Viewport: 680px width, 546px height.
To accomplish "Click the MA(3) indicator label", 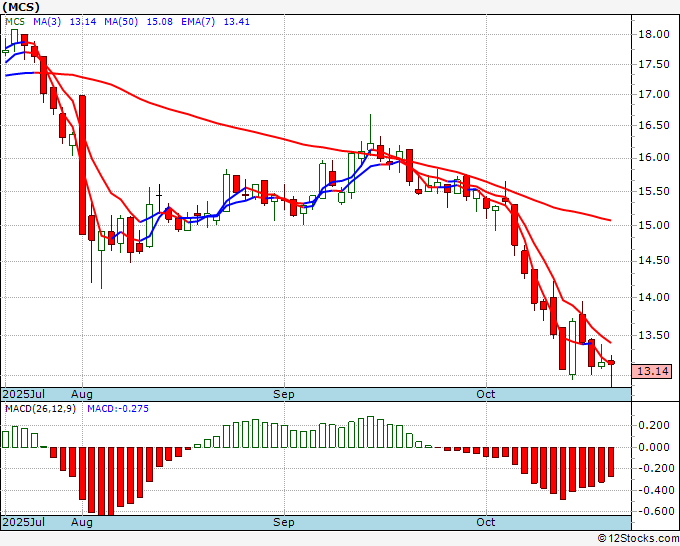I will coord(47,22).
